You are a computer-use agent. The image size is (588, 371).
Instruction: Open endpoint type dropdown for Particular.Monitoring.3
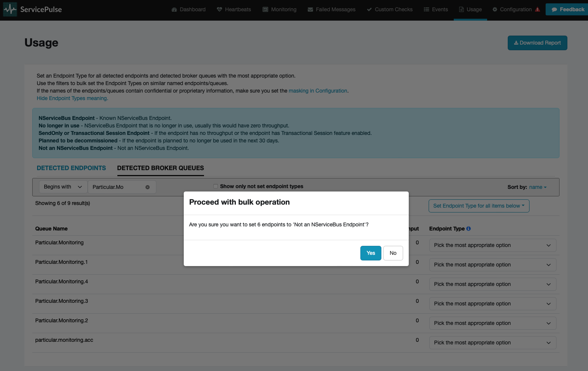tap(492, 304)
